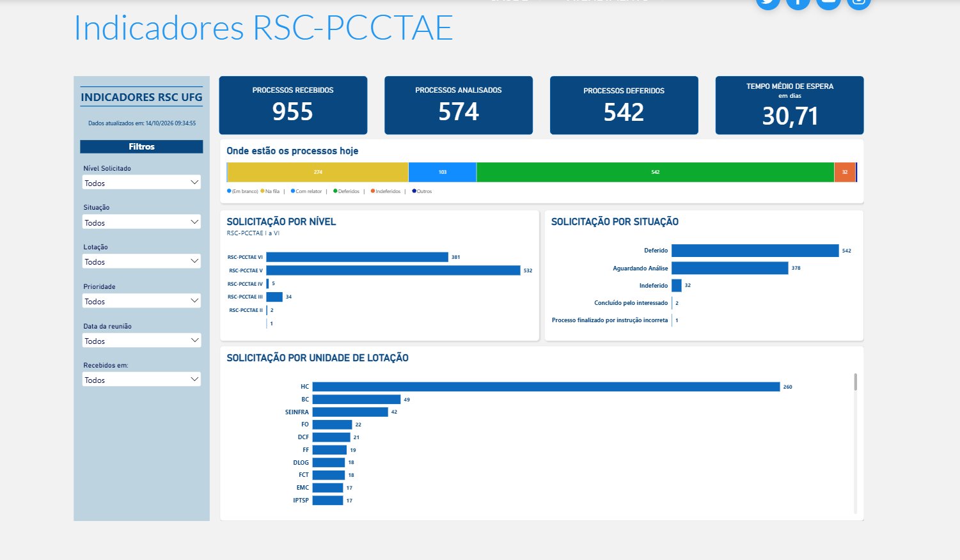The height and width of the screenshot is (560, 960).
Task: Click the IPTSP unit bar
Action: [328, 501]
